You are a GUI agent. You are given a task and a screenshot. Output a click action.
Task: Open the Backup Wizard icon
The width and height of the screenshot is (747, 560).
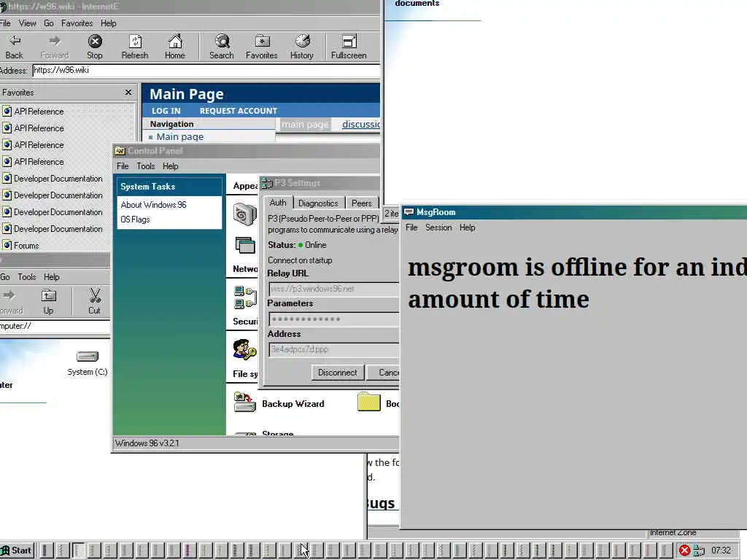tap(245, 402)
